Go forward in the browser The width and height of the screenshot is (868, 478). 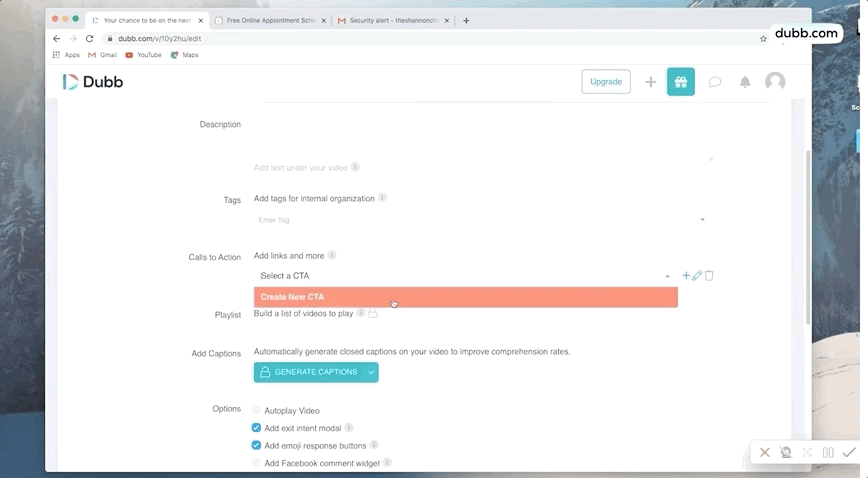coord(73,39)
